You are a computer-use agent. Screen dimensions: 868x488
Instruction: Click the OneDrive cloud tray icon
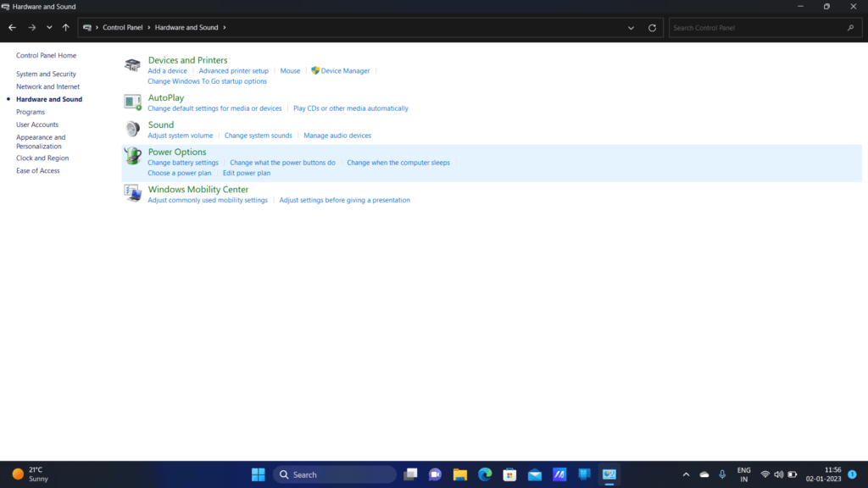[704, 474]
